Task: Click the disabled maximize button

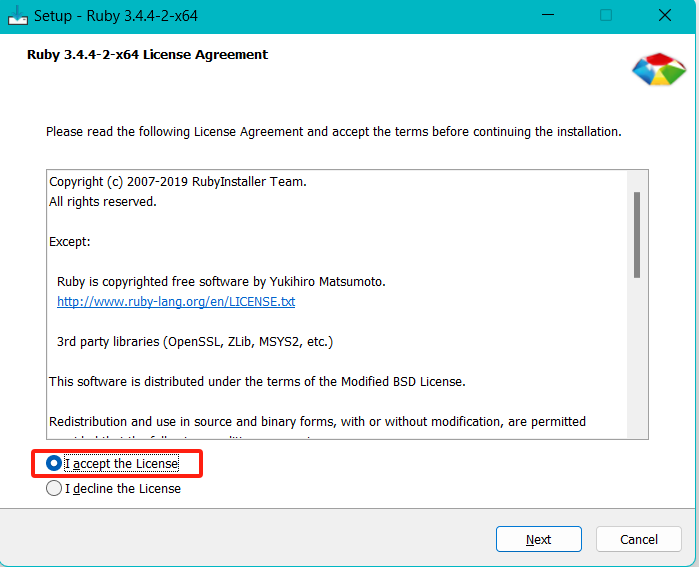Action: coord(606,15)
